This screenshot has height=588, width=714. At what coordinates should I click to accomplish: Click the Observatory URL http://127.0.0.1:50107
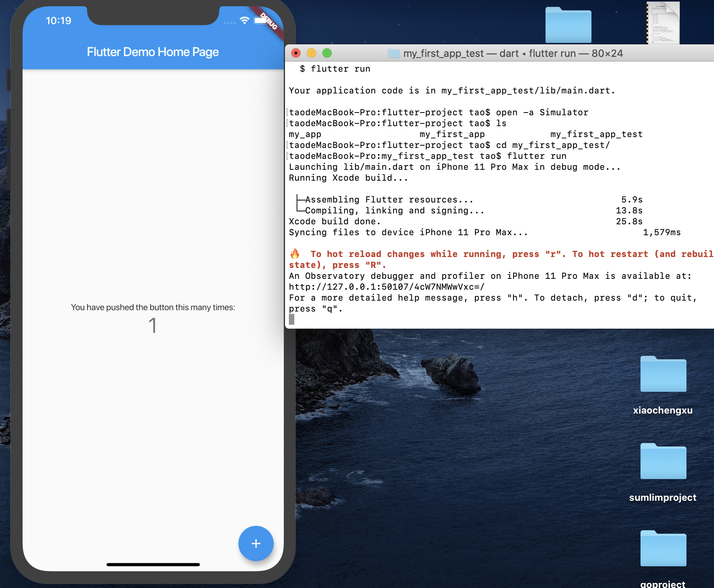(x=387, y=287)
